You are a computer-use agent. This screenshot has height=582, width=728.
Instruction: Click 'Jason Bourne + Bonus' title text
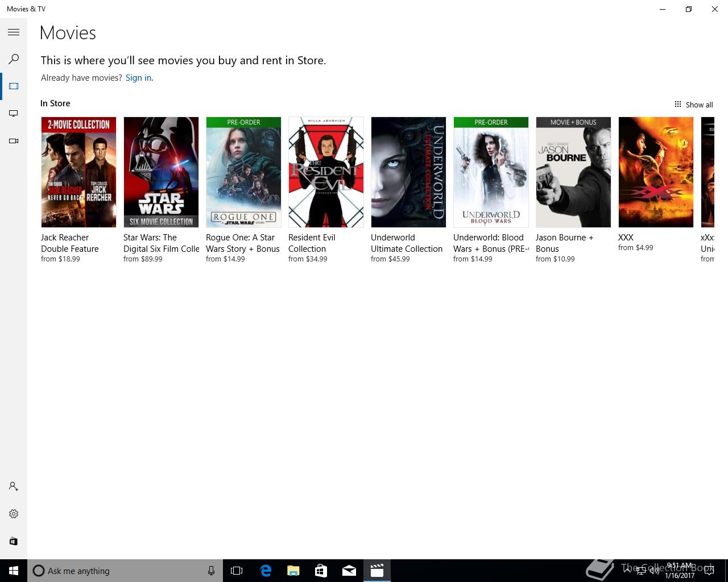(x=565, y=243)
